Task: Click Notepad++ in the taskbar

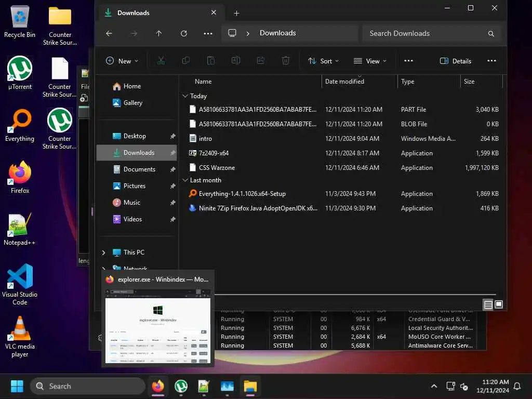Action: pyautogui.click(x=204, y=386)
